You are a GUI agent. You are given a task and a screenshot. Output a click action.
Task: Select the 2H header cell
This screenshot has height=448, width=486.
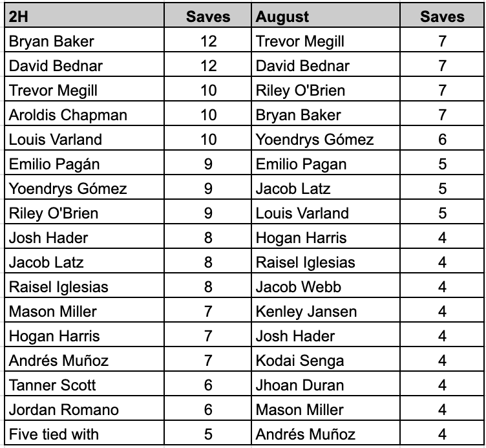84,16
